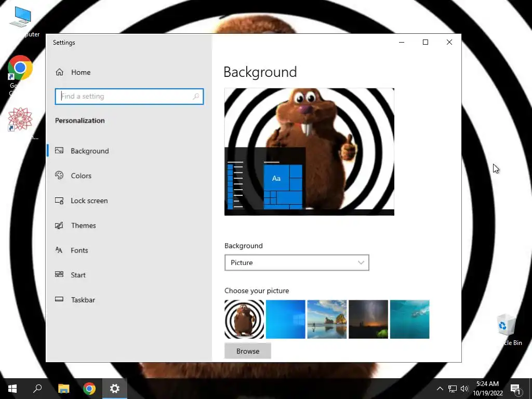Click the Taskbar icon in sidebar
Screen dimensions: 532x399
[59, 299]
